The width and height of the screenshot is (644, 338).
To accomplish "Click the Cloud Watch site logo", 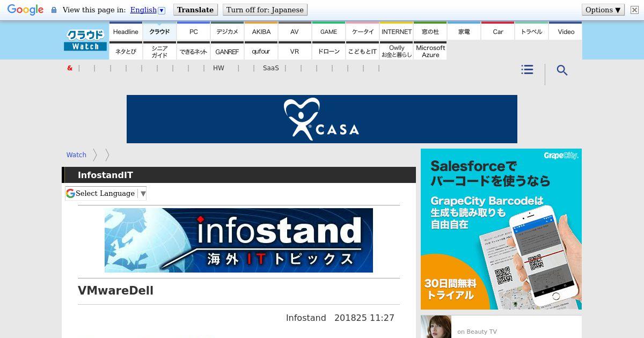I will pos(85,40).
